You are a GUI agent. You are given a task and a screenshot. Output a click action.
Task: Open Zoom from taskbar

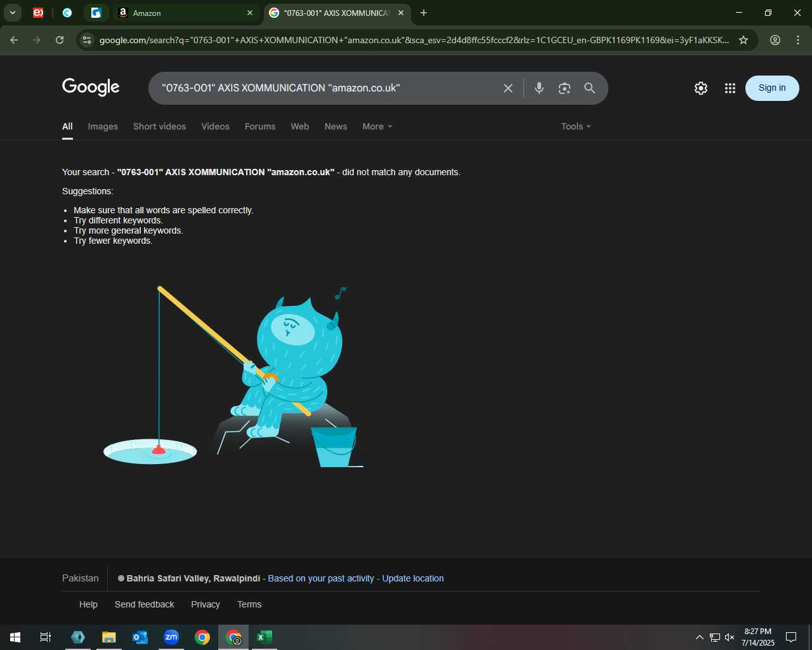click(171, 637)
